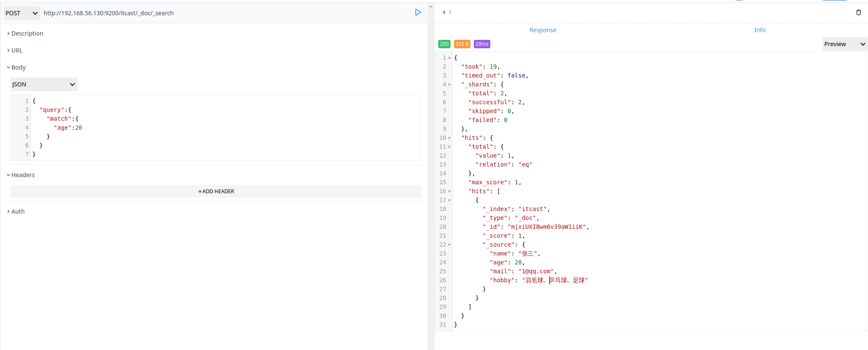
Task: Send the request with the play icon
Action: (x=418, y=13)
